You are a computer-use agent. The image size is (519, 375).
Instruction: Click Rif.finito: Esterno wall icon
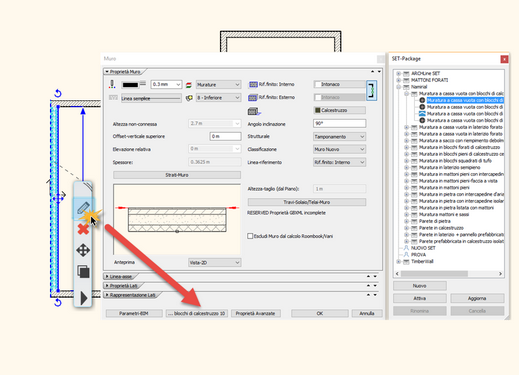coord(253,98)
